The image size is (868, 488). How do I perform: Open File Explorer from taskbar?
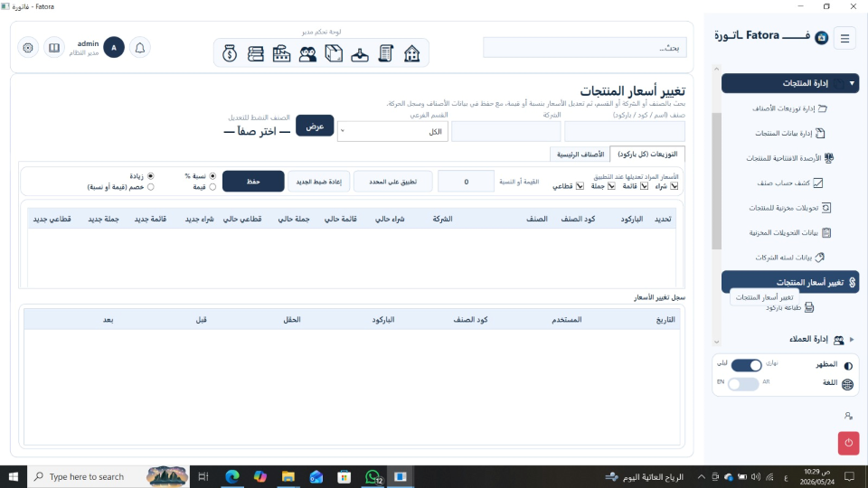click(x=288, y=476)
